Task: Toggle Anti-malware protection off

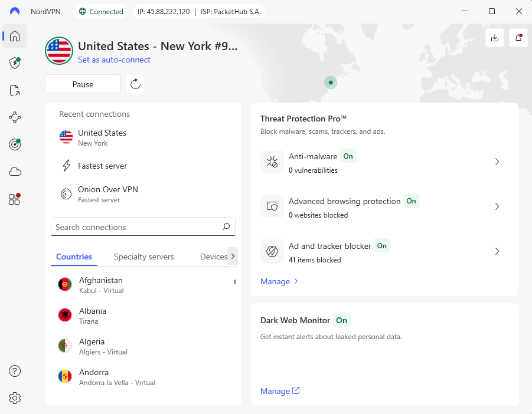Action: point(348,156)
